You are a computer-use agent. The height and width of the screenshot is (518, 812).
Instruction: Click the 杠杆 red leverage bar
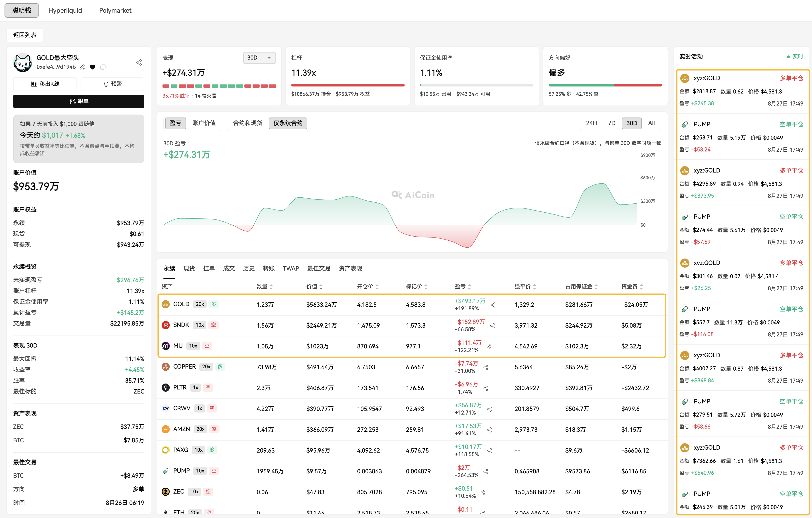pos(348,85)
